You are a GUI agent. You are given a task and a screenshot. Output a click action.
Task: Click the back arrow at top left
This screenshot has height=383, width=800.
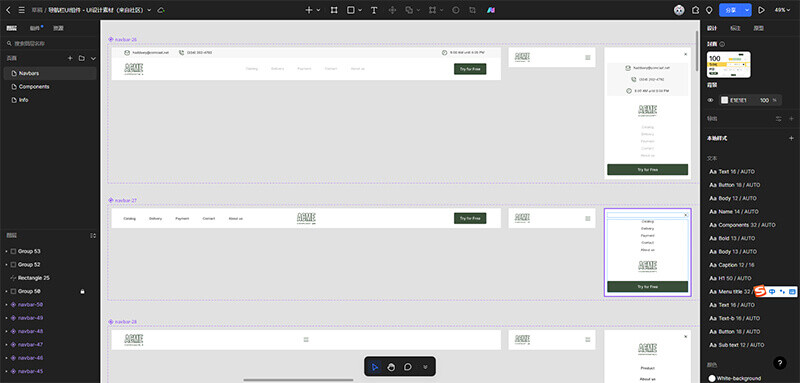coord(8,10)
